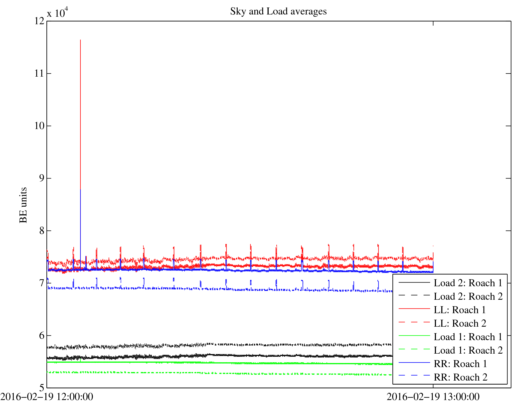Select 'Load 1: Roach 1' legend entry
This screenshot has height=420, width=518.
click(468, 337)
